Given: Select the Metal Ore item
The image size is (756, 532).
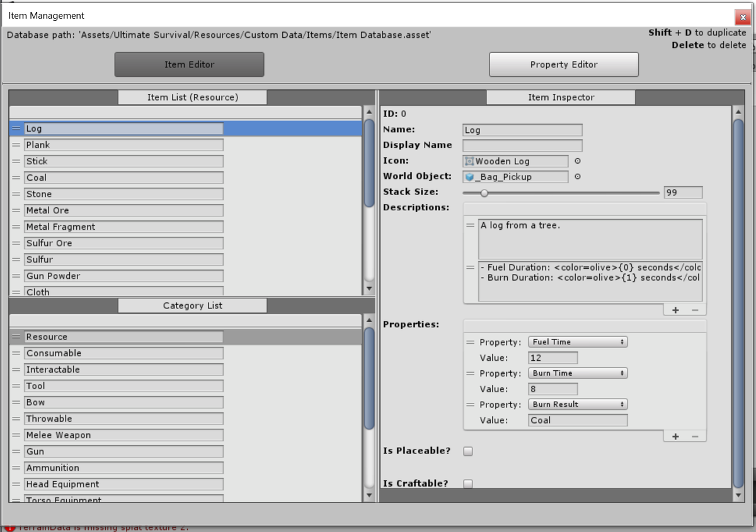Looking at the screenshot, I should [123, 210].
